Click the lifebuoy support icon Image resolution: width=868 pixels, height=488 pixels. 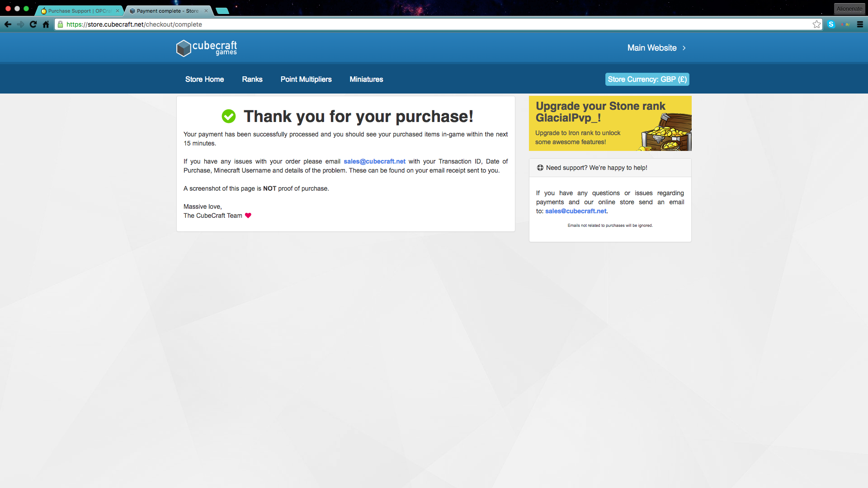click(x=540, y=168)
